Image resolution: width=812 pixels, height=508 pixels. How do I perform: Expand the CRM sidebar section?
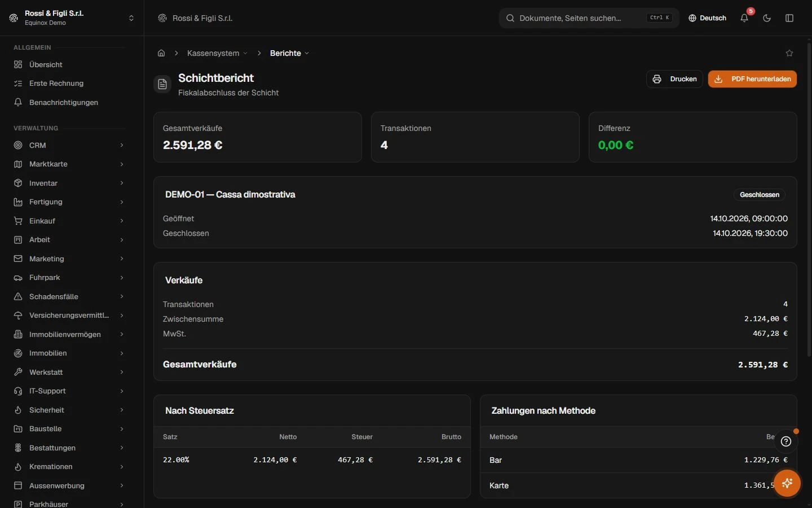[69, 145]
